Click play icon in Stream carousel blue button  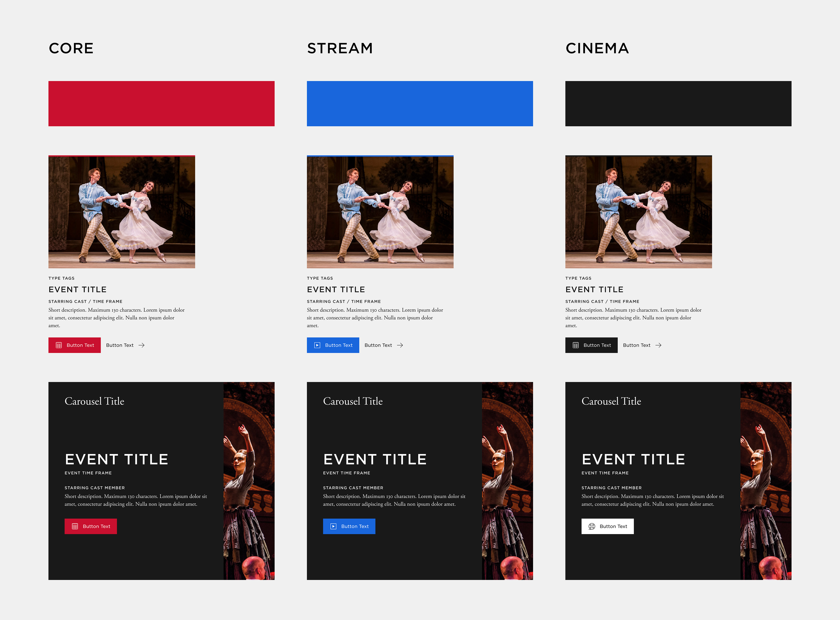(333, 527)
